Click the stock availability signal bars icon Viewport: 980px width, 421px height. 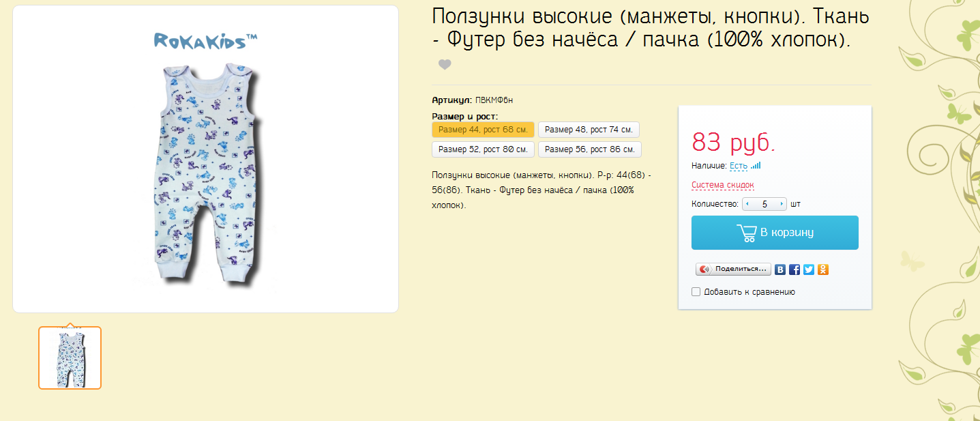click(x=756, y=166)
